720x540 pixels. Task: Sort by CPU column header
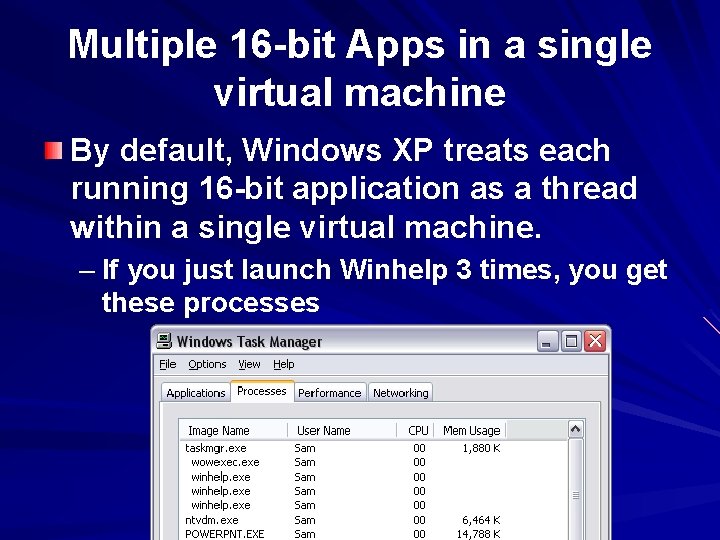point(416,431)
